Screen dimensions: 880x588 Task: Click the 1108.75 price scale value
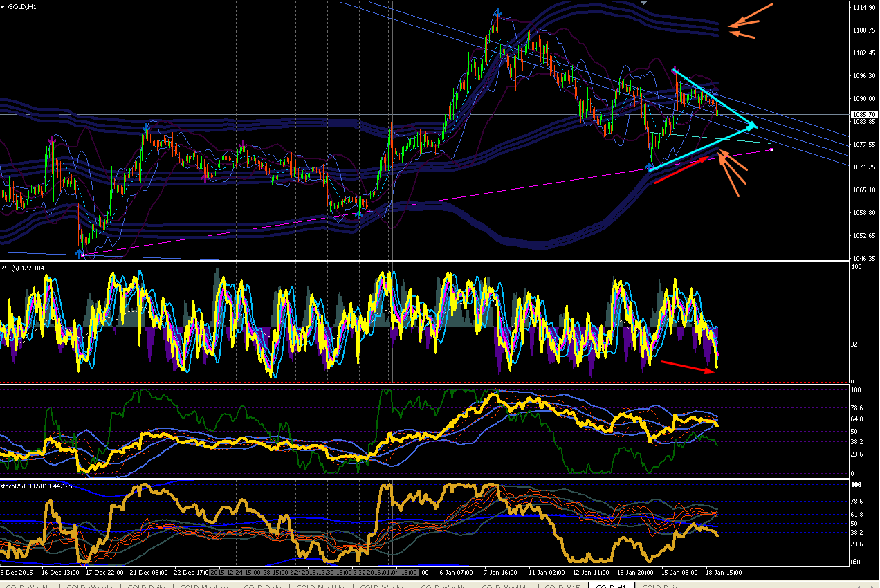click(x=865, y=30)
